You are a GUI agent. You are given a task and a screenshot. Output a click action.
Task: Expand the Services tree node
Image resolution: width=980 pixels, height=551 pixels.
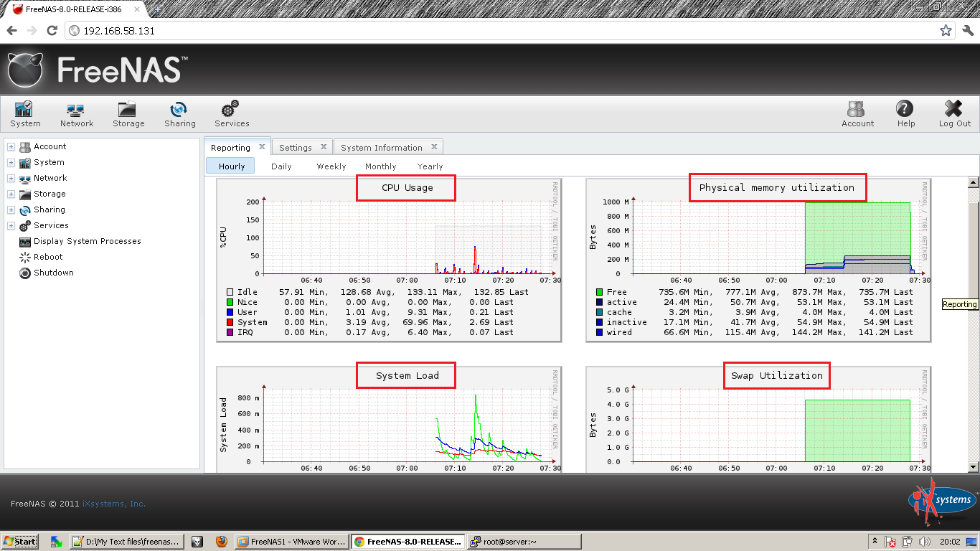point(11,225)
